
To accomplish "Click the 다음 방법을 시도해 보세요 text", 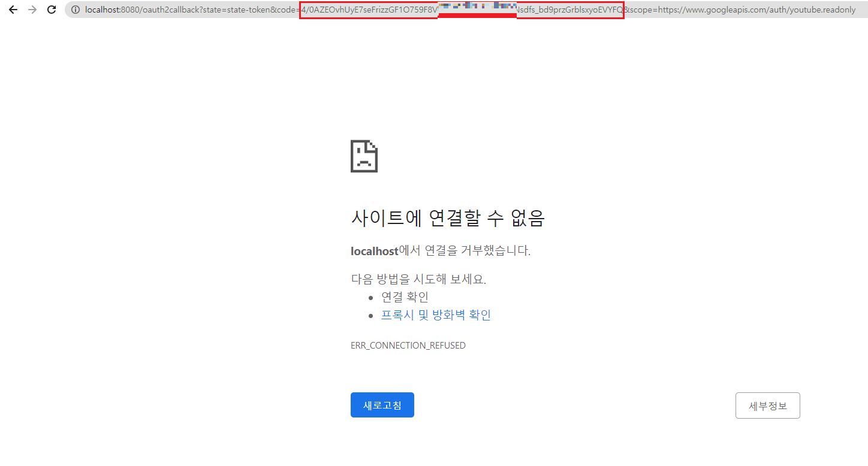I will tap(418, 279).
